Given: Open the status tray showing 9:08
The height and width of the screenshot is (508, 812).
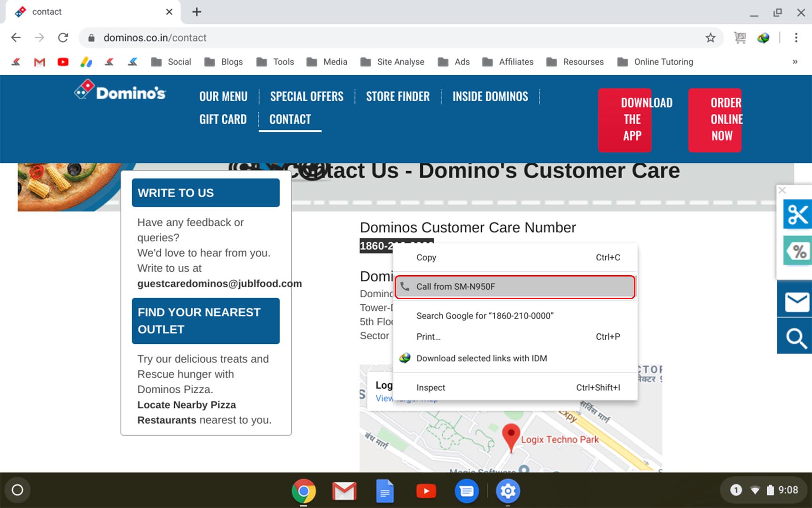Looking at the screenshot, I should [x=764, y=490].
